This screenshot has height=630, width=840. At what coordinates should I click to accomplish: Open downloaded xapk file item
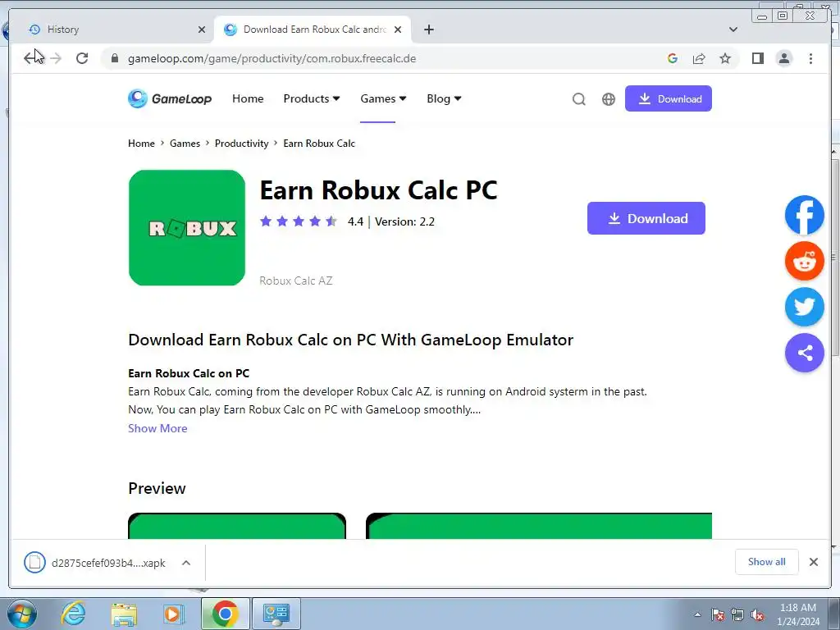point(95,563)
